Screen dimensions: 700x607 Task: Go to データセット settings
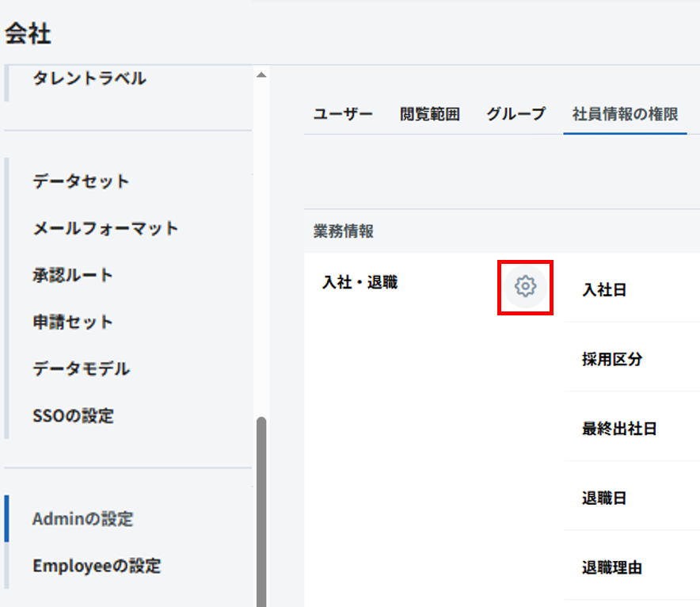(81, 181)
